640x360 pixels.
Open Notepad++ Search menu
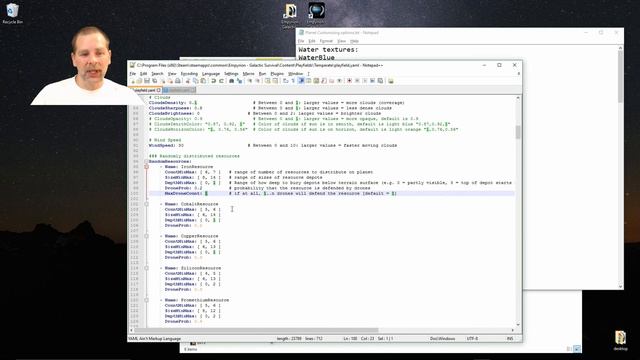(157, 74)
